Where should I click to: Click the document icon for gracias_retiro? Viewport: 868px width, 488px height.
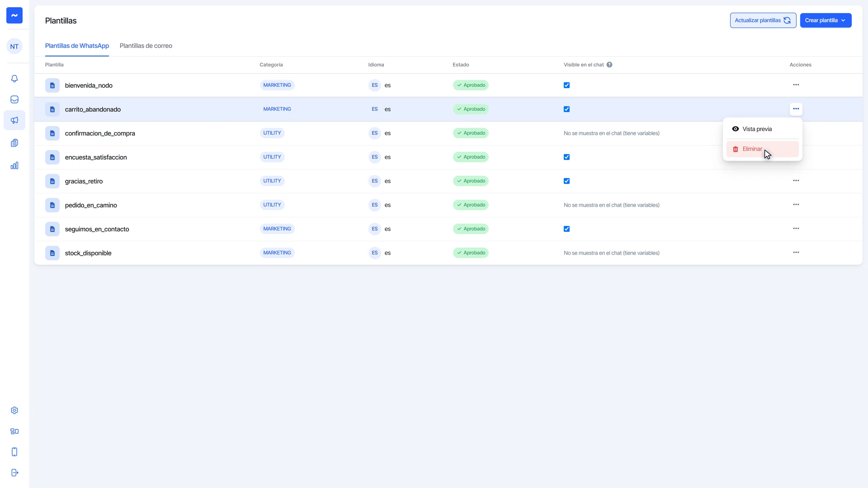(52, 181)
